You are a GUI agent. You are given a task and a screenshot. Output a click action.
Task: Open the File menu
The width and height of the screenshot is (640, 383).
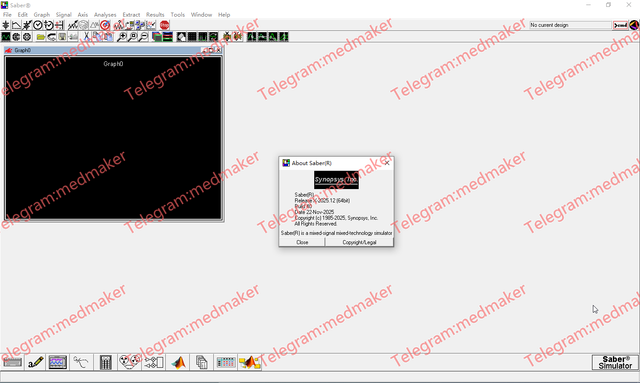pos(7,15)
